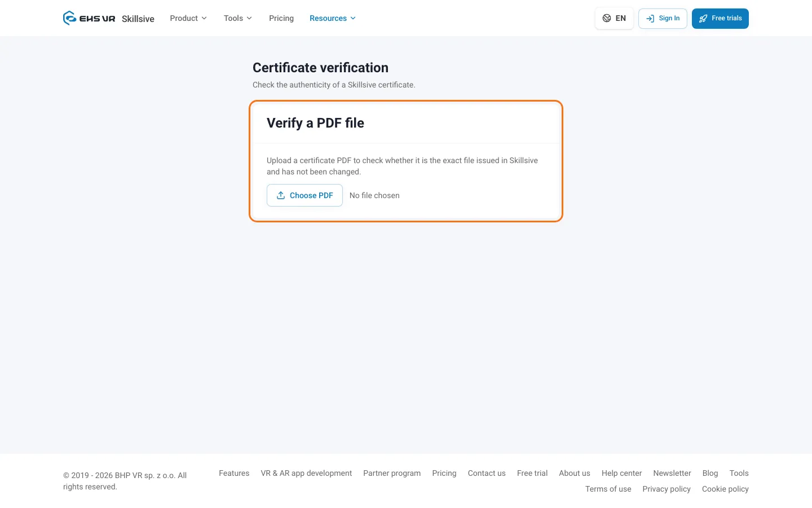
Task: Open Blog footer link
Action: (x=710, y=473)
